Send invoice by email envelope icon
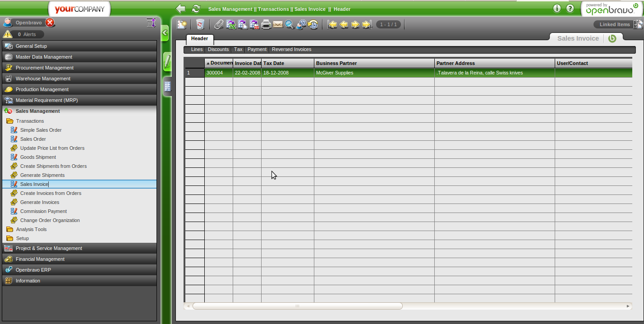The height and width of the screenshot is (324, 644). pos(278,24)
